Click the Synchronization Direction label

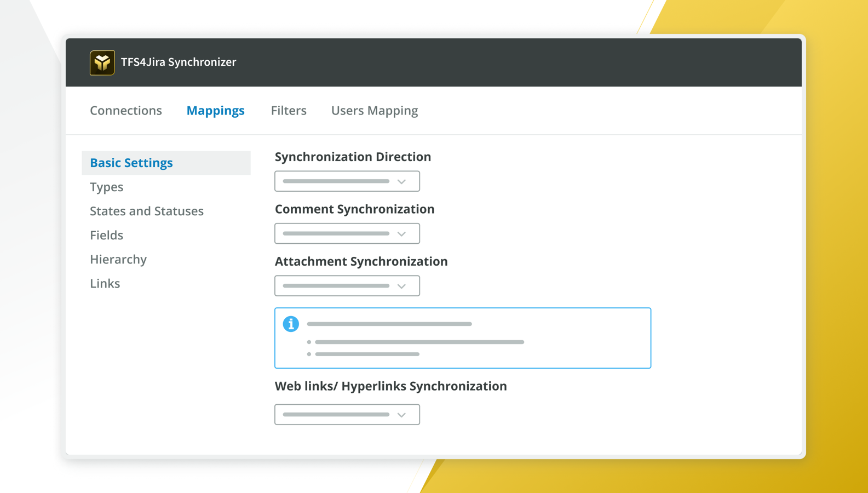[353, 157]
